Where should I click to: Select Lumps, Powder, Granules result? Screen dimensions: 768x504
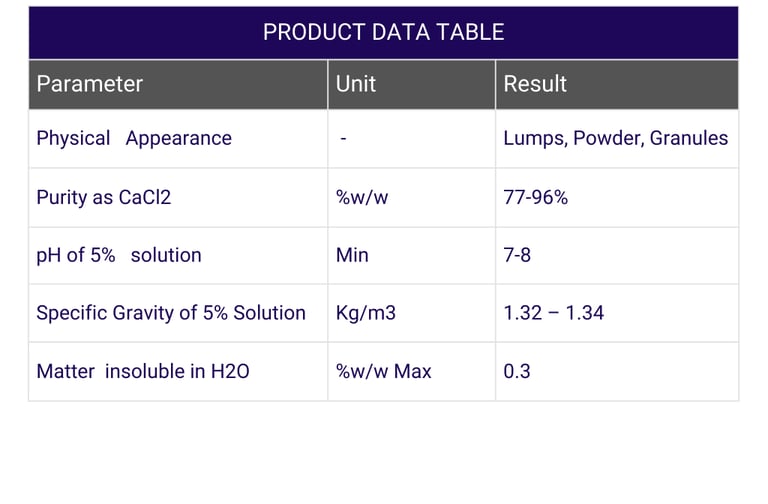pyautogui.click(x=615, y=138)
